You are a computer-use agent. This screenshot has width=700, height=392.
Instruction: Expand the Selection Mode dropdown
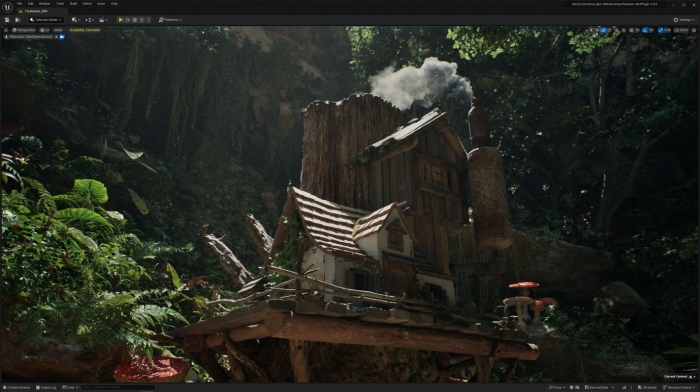tap(46, 20)
